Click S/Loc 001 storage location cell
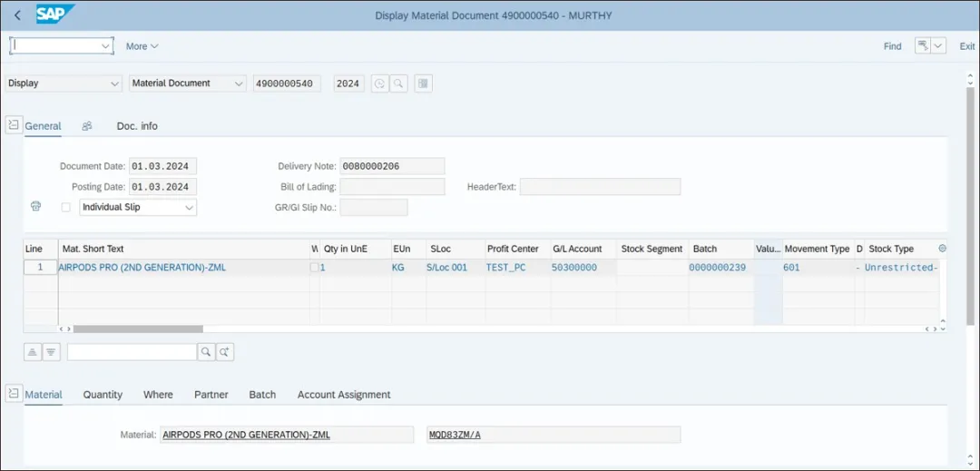This screenshot has width=980, height=471. pos(446,268)
